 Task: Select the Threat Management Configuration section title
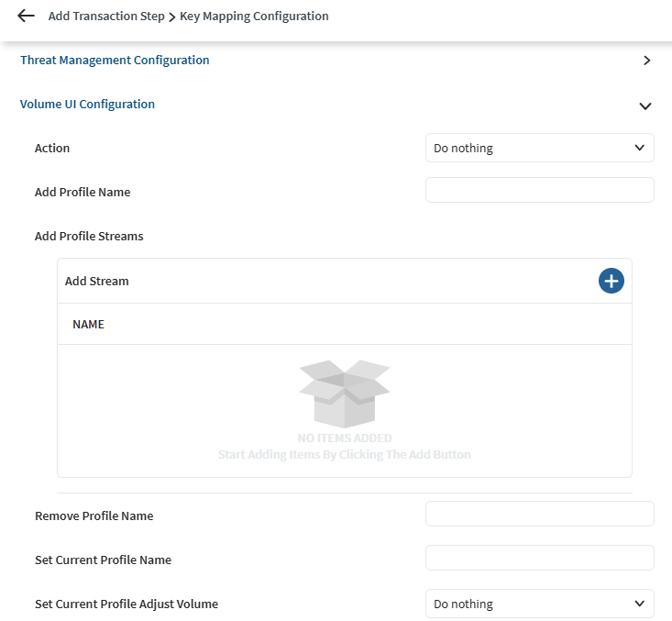[x=115, y=61]
